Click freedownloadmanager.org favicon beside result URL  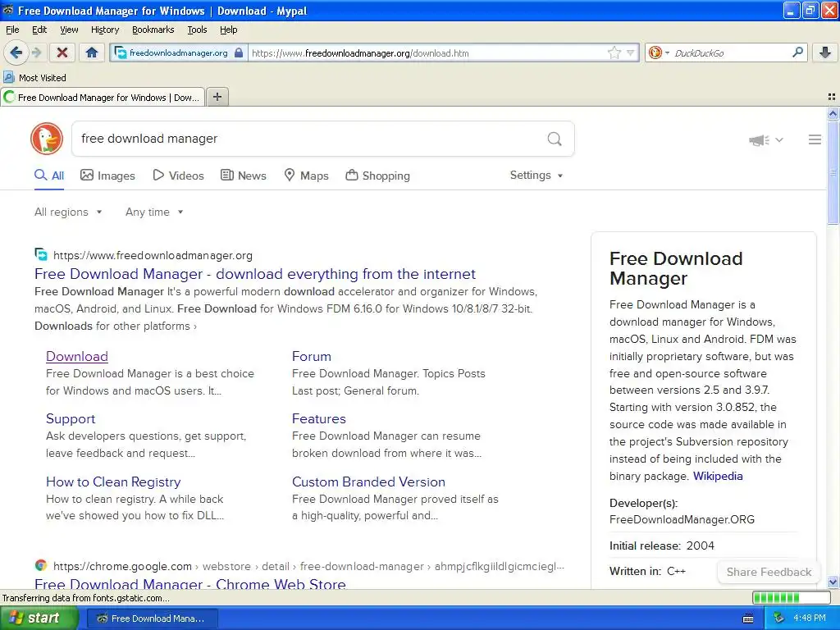[x=40, y=254]
